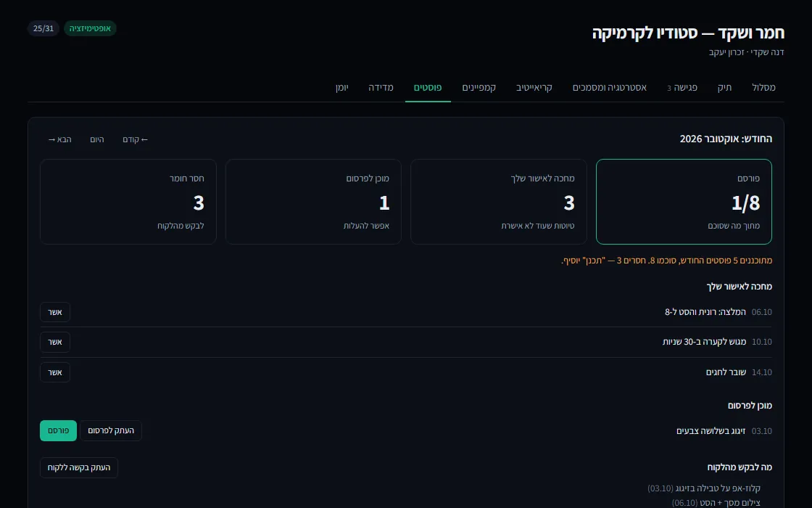
Task: Click the אופטימיזציה status badge
Action: tap(90, 28)
